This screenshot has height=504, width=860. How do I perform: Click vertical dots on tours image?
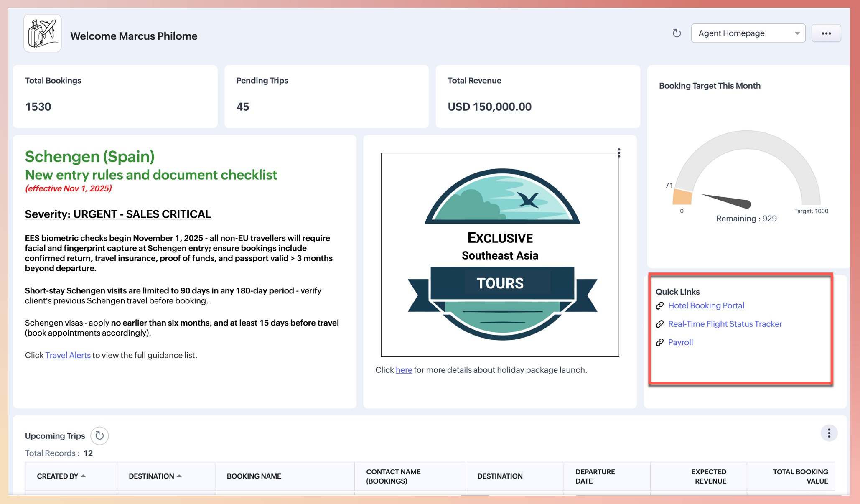tap(619, 153)
